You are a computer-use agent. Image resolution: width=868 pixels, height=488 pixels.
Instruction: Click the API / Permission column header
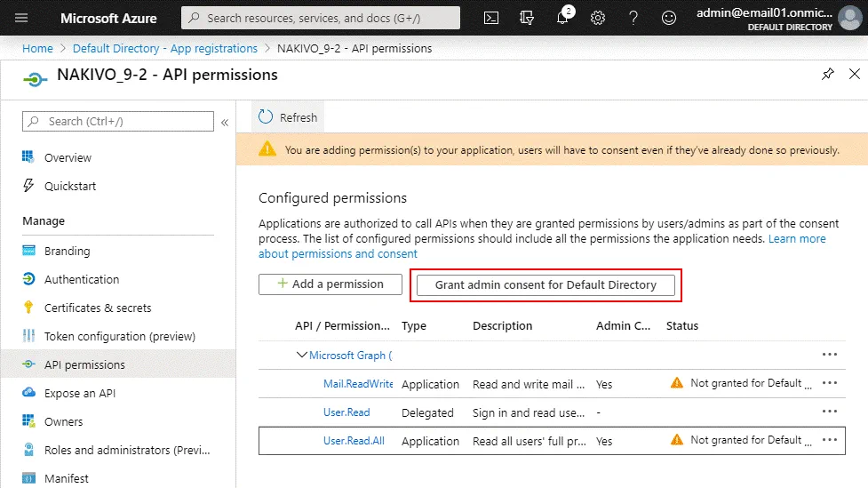[x=342, y=325]
